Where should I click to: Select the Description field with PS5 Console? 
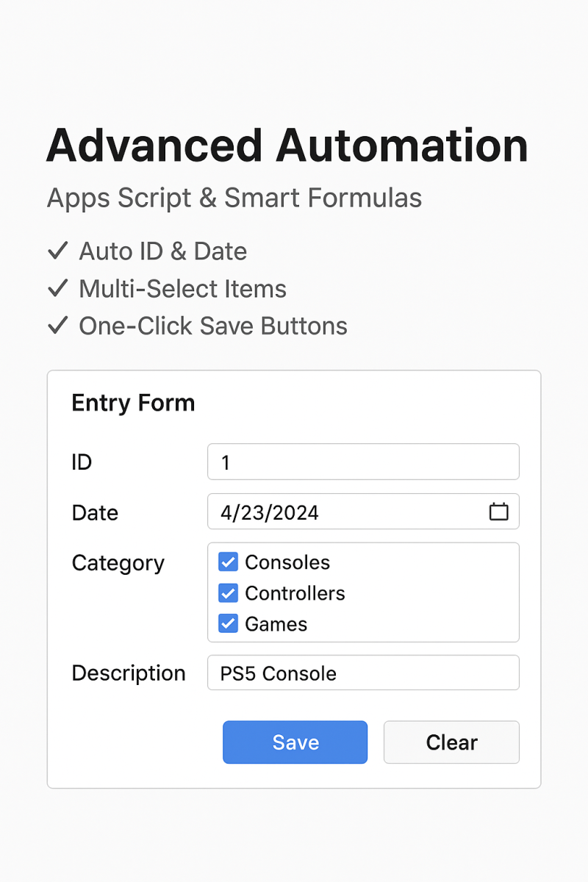[x=363, y=673]
